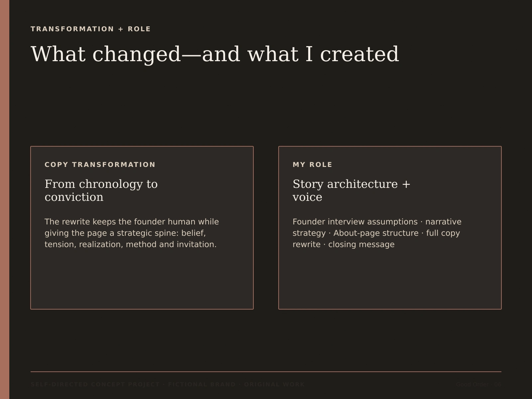
Task: Click 'tension, realization, method and invitation' line
Action: [130, 244]
